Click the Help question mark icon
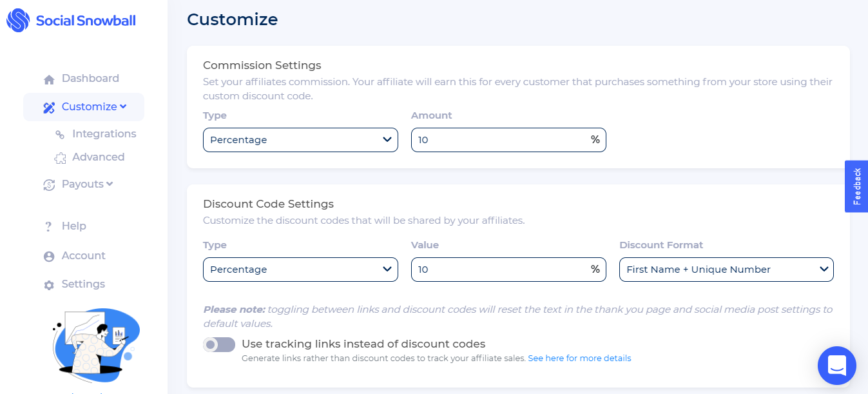 point(48,226)
